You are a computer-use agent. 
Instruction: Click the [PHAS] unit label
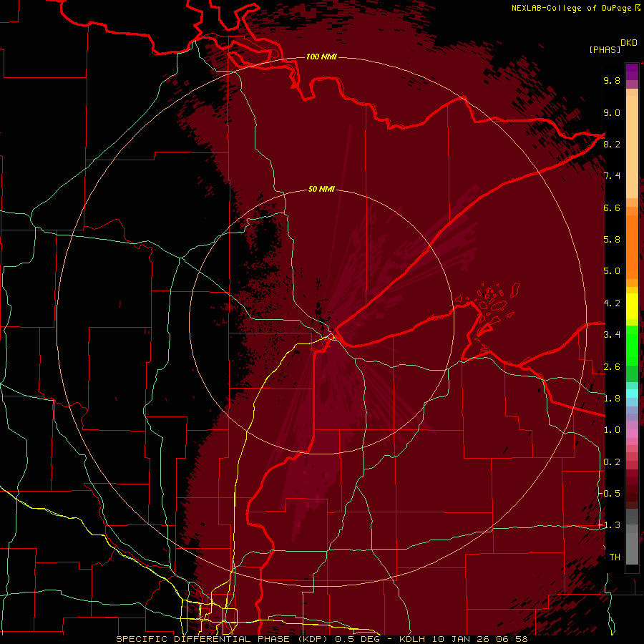tap(605, 50)
